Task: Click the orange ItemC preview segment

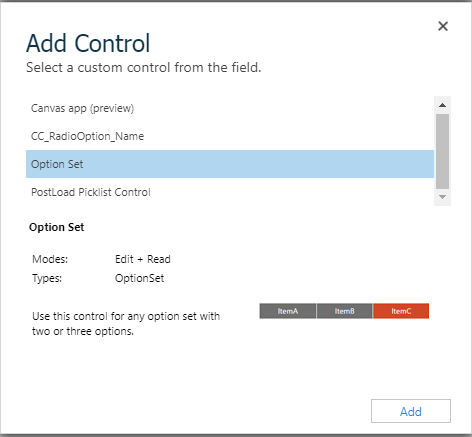Action: tap(401, 311)
